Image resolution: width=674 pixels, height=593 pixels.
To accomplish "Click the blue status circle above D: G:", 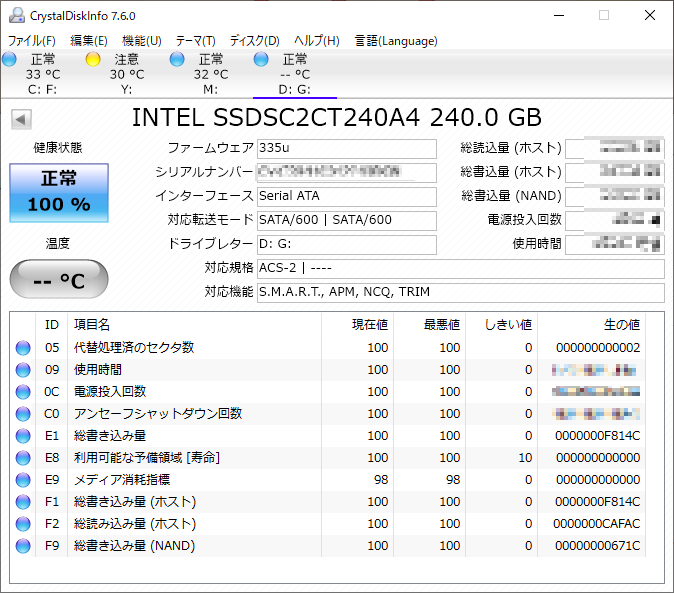I will coord(261,59).
